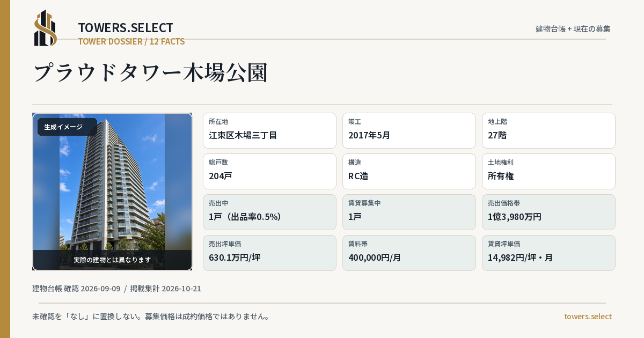Open the tower building image thumbnail

(112, 192)
